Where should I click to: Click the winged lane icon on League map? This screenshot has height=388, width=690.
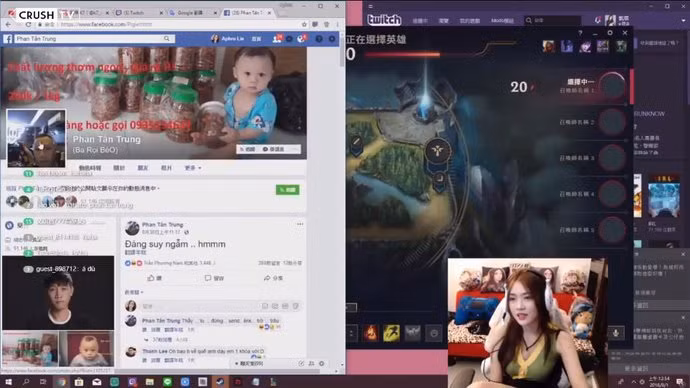[x=437, y=150]
